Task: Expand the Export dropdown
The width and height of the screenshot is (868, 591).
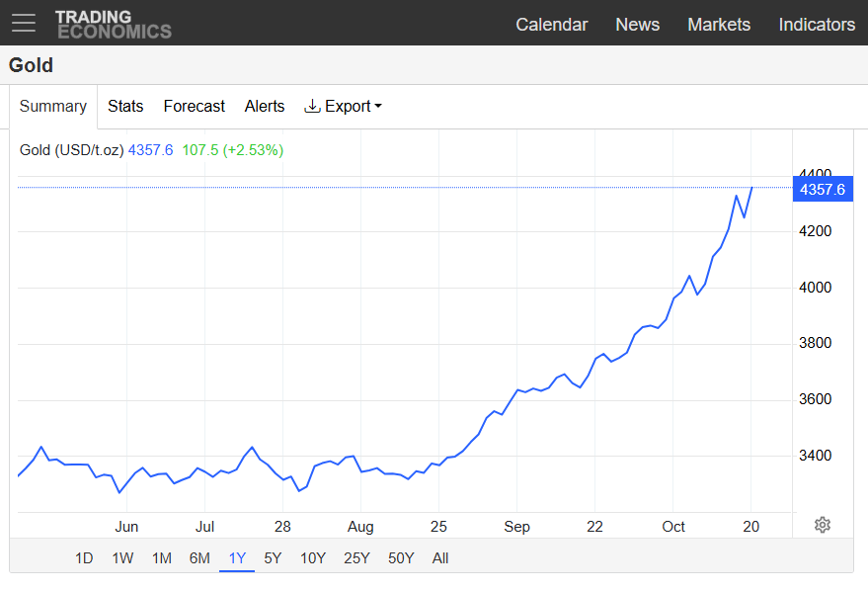Action: [343, 107]
